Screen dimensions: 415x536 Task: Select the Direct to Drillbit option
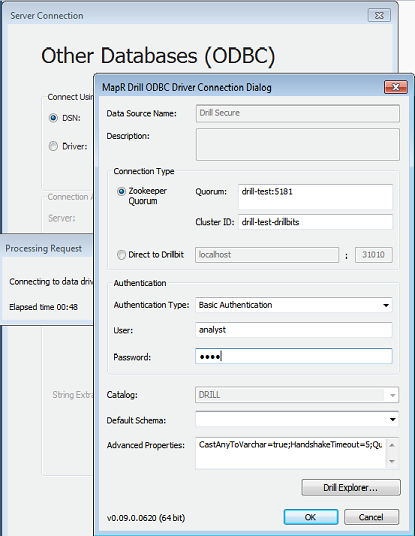click(x=121, y=255)
